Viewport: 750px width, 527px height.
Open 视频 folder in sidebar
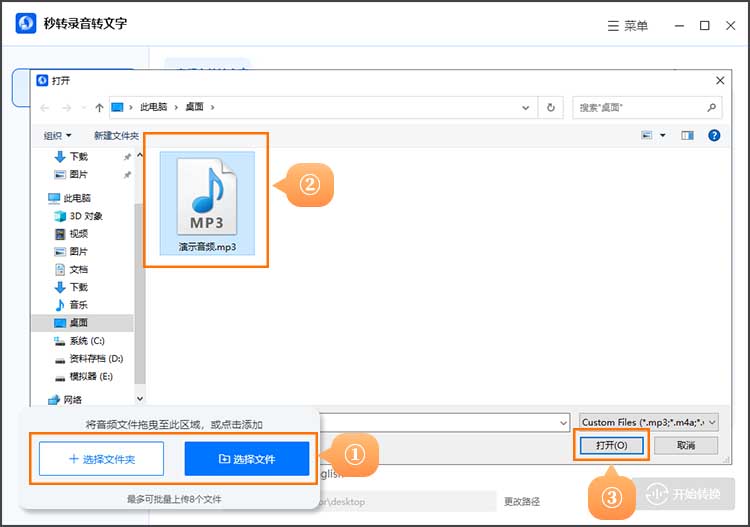(x=72, y=233)
